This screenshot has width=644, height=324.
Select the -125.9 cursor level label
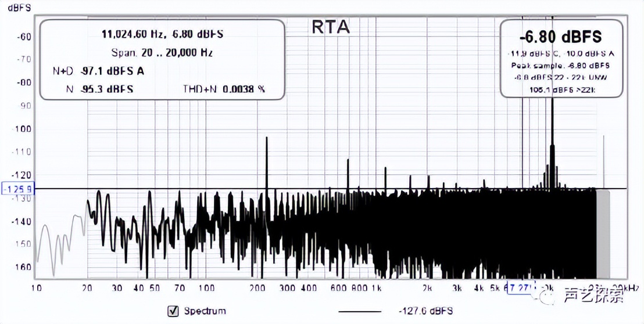coord(19,189)
